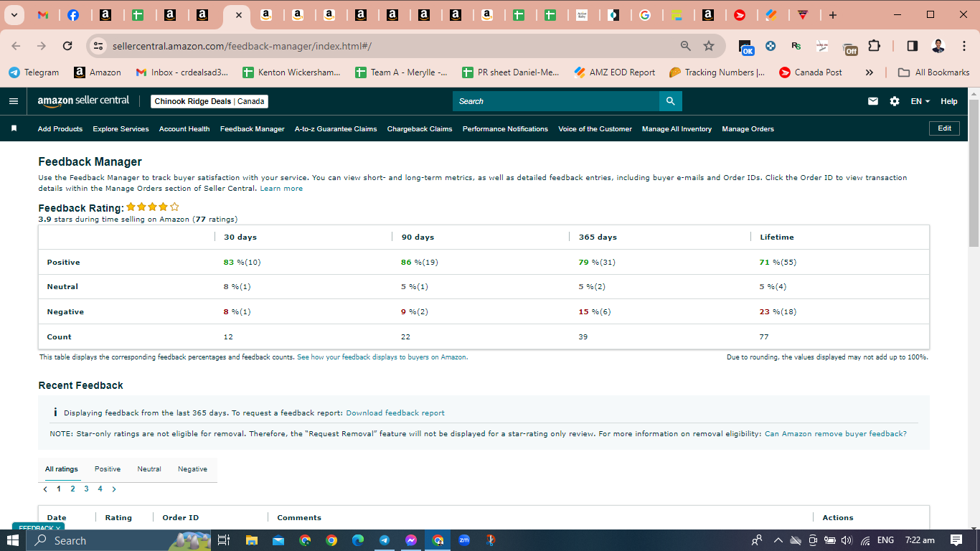
Task: Open Manage All Inventory menu item
Action: click(x=677, y=129)
